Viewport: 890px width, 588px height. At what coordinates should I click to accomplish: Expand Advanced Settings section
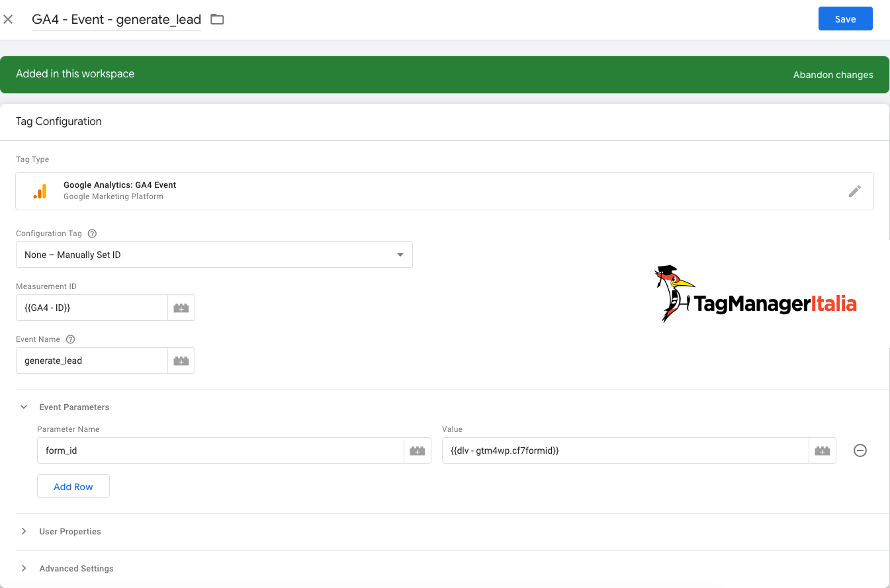tap(24, 569)
